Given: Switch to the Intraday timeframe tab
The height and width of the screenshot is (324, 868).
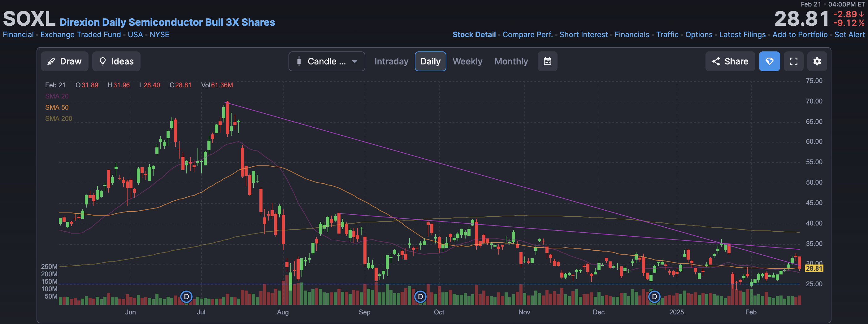Looking at the screenshot, I should (x=391, y=61).
